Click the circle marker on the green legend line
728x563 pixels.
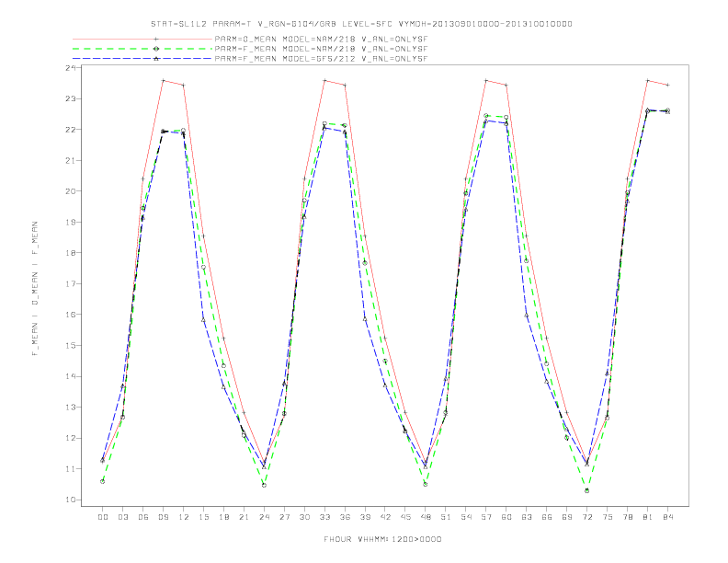pos(156,49)
